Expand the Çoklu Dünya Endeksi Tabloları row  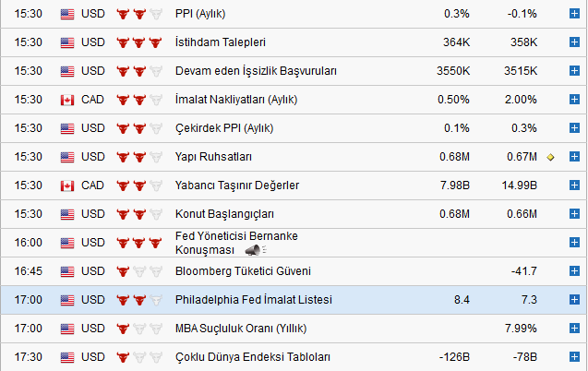coord(573,357)
